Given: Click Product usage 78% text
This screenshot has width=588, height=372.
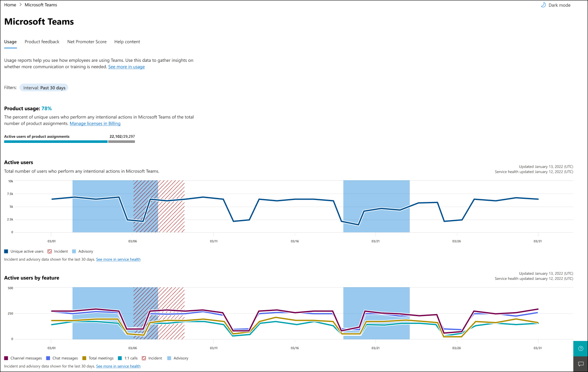Looking at the screenshot, I should 28,109.
